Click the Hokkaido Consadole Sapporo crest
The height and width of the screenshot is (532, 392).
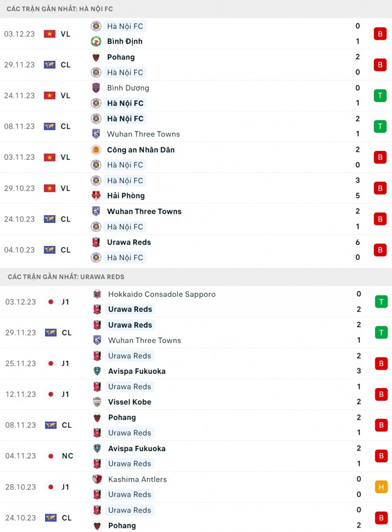(97, 294)
